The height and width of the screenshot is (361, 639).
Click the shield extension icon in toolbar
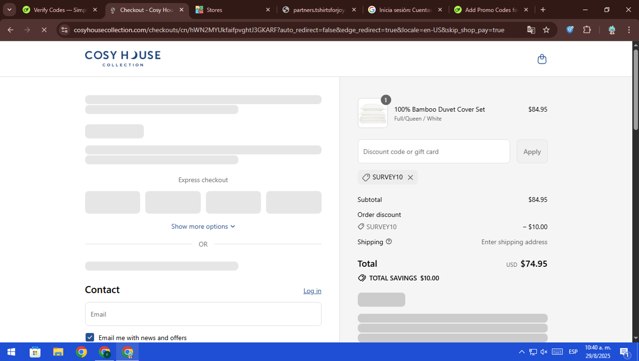pyautogui.click(x=570, y=30)
